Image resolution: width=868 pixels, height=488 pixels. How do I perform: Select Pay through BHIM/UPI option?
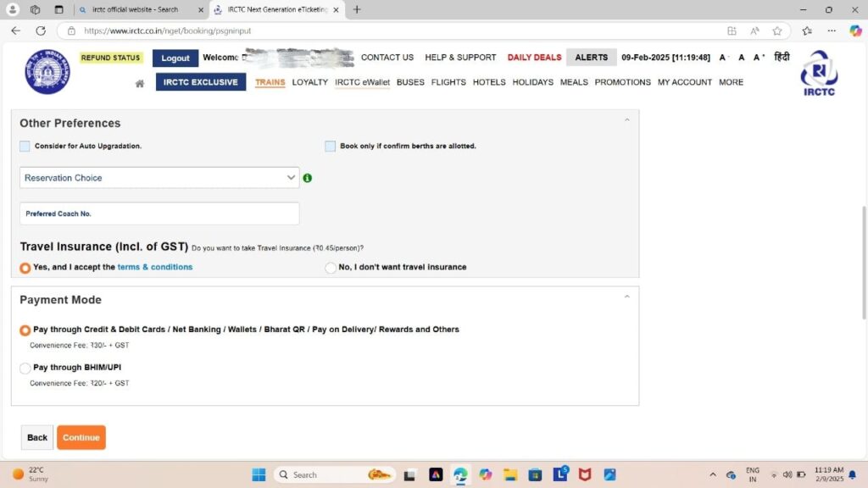(25, 368)
